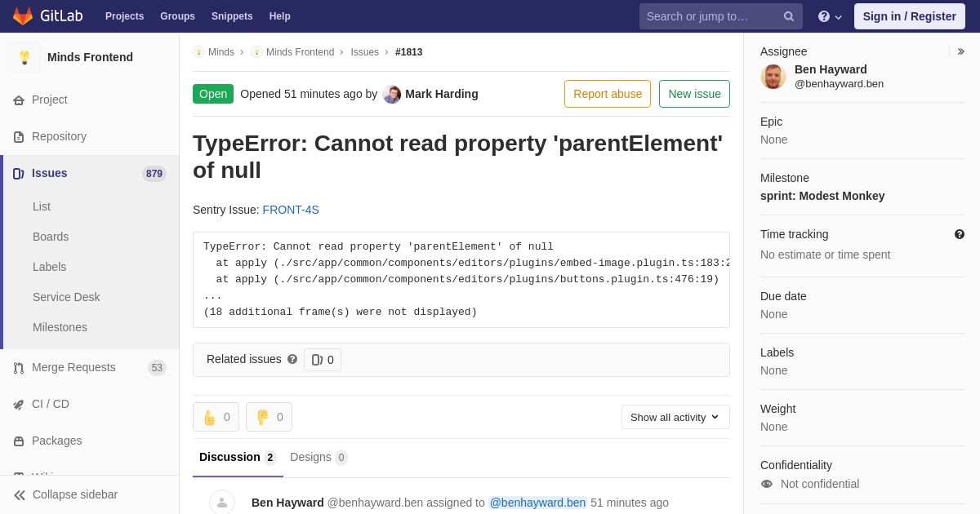Click the search magnifier icon

click(788, 16)
